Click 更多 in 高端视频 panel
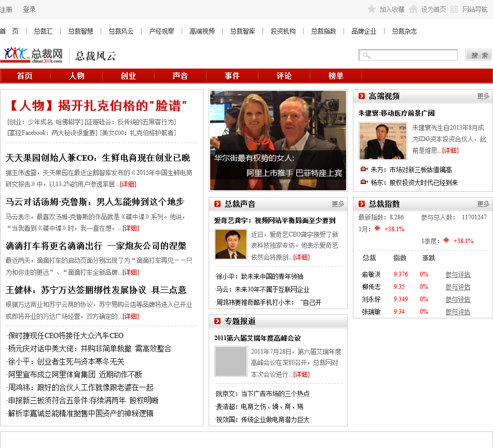The height and width of the screenshot is (448, 493). point(483,96)
